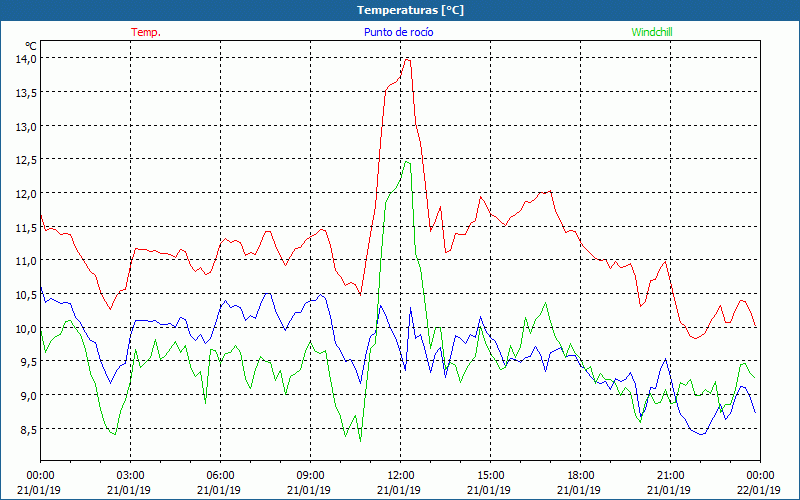Click the 12:00 time axis label

click(401, 476)
